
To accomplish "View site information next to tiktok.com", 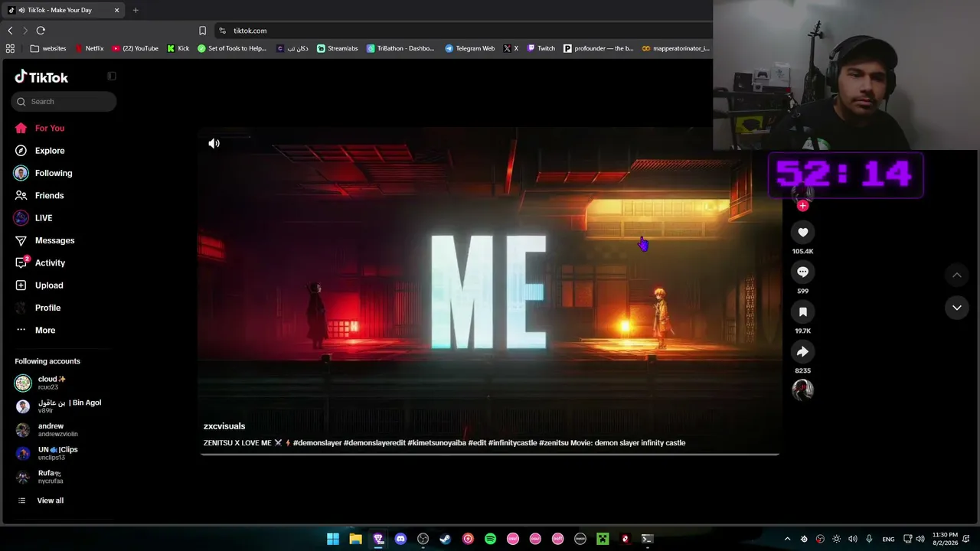I will (222, 31).
